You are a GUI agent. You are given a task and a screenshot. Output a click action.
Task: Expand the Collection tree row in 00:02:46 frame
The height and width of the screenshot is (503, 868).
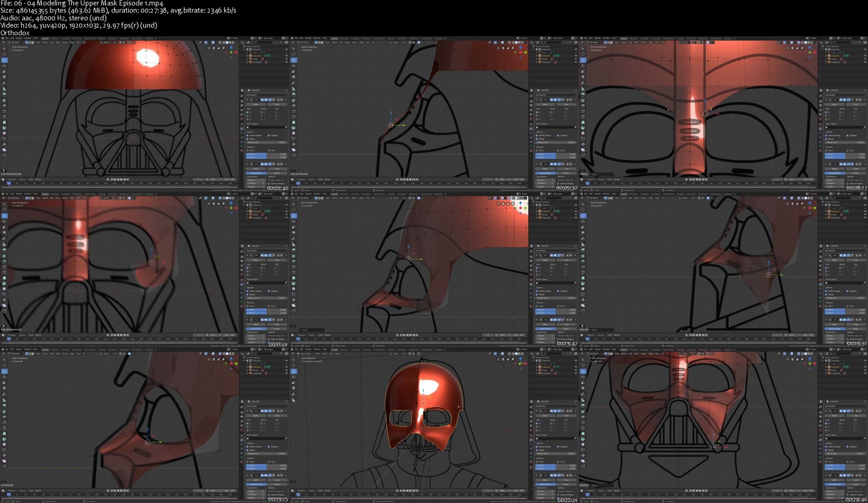tap(244, 49)
